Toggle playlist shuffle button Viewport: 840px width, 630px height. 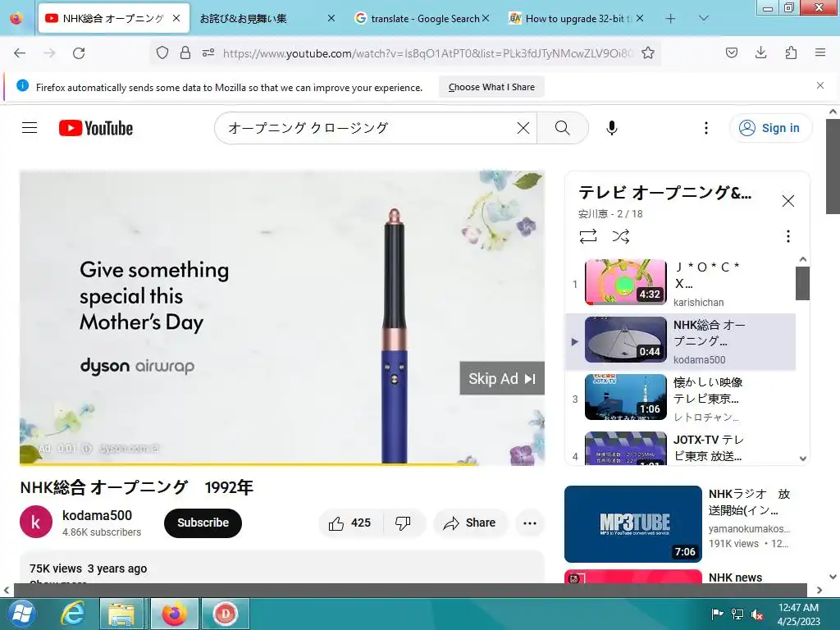621,236
